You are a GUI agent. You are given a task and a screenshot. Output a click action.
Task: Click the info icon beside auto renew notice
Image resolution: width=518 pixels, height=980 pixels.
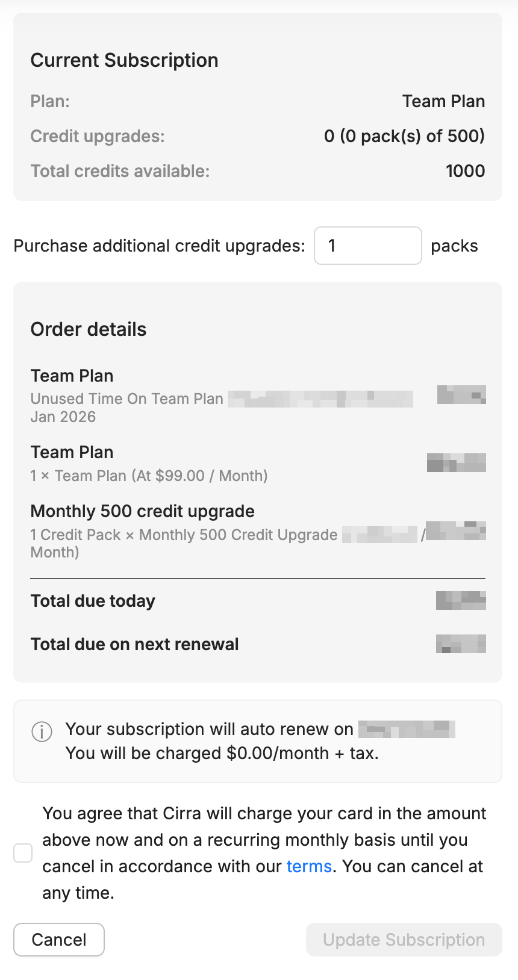[42, 732]
